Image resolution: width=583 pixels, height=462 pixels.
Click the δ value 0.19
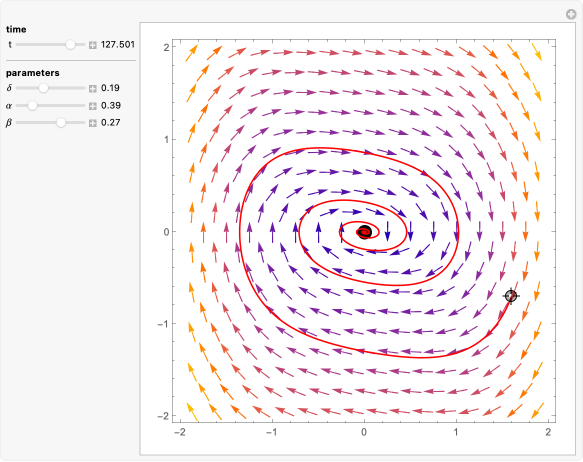110,88
